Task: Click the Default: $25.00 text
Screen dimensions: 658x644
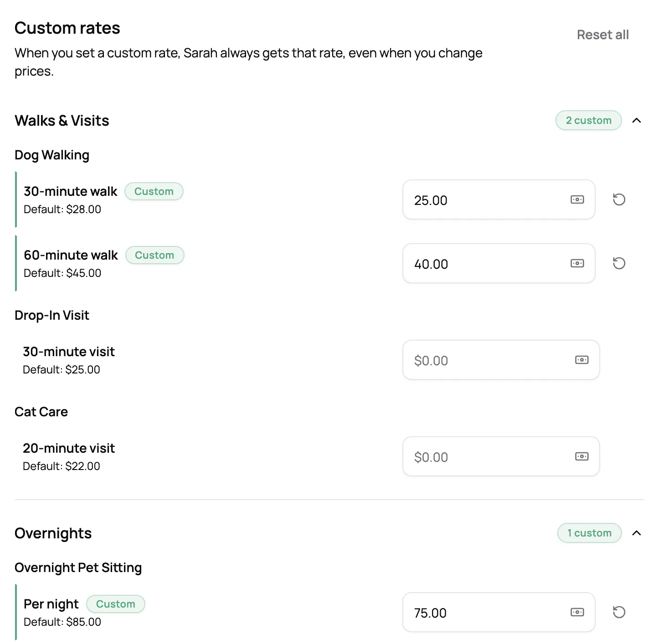Action: click(x=62, y=370)
